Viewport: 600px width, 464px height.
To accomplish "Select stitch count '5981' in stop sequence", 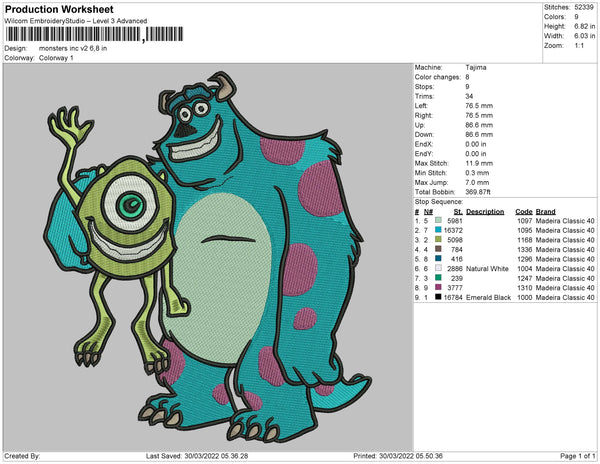I will click(x=455, y=221).
